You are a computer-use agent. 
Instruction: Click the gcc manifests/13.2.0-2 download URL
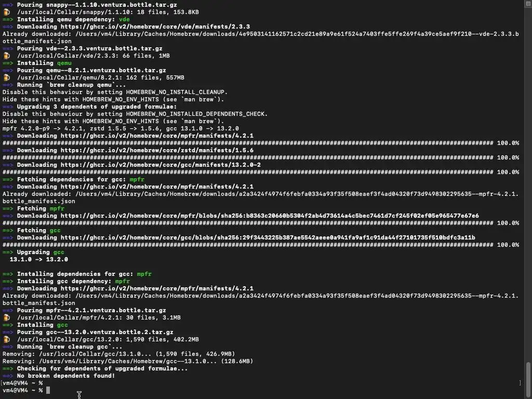click(161, 165)
